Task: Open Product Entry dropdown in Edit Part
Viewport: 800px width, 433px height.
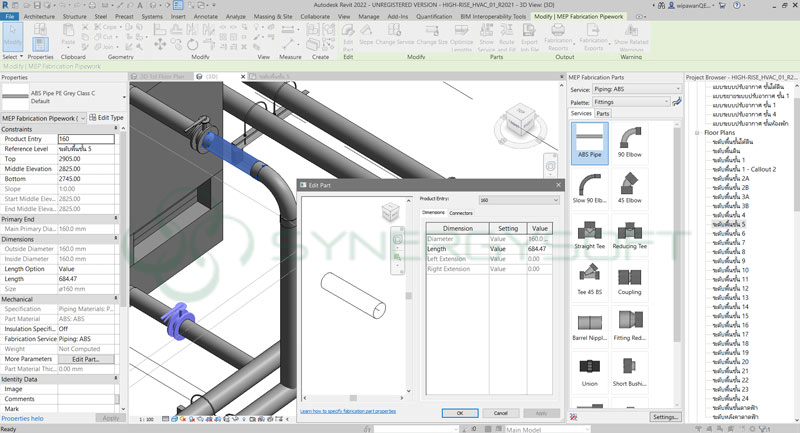Action: pyautogui.click(x=517, y=200)
